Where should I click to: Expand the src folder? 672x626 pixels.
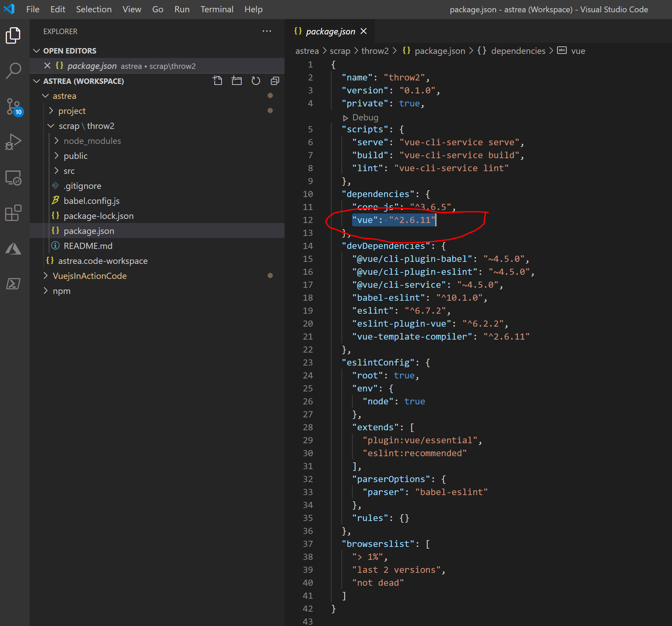point(69,171)
